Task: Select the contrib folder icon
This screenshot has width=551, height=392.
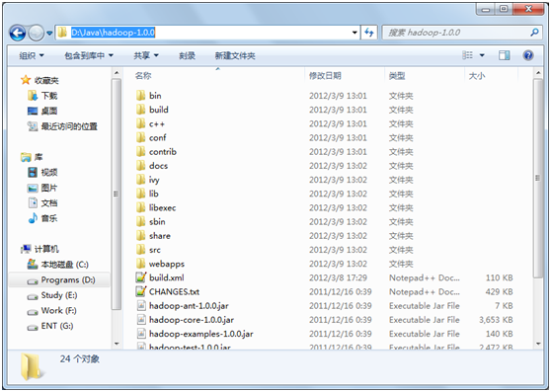Action: [140, 152]
